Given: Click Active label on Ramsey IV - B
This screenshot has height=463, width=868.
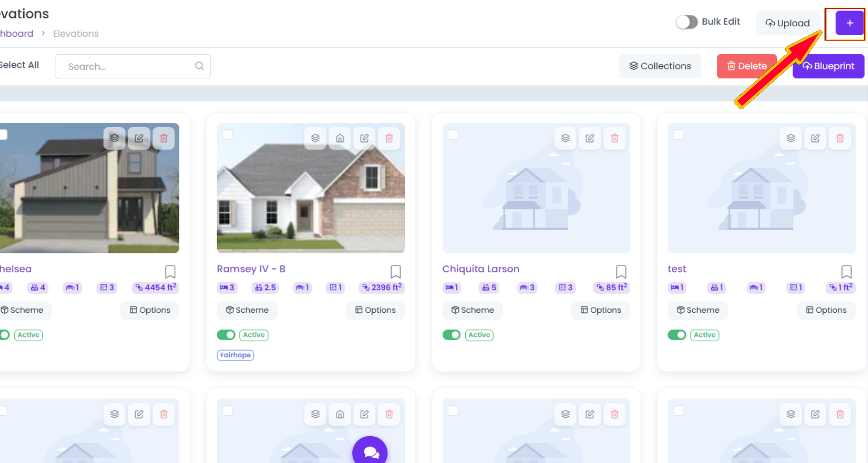Looking at the screenshot, I should click(x=254, y=335).
